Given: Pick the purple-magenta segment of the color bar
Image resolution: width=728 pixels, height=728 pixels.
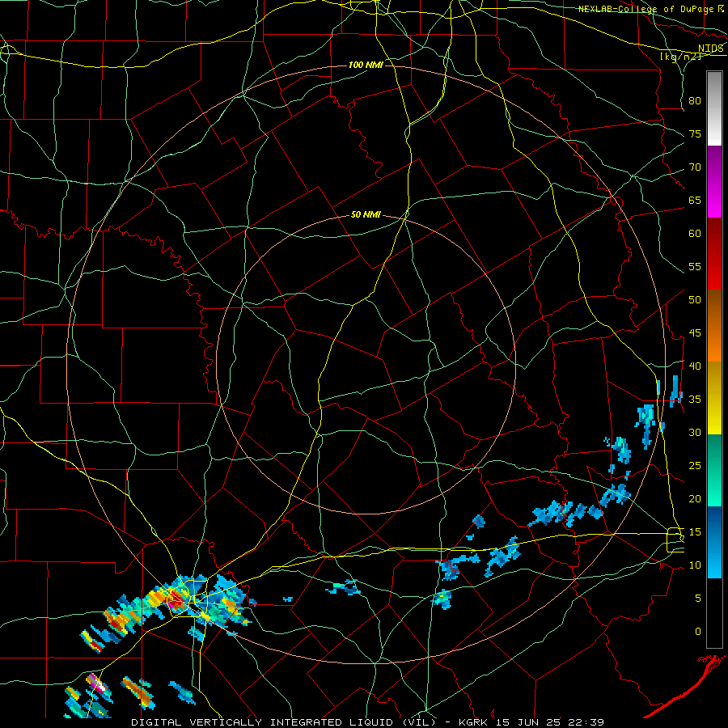Looking at the screenshot, I should coord(714,182).
